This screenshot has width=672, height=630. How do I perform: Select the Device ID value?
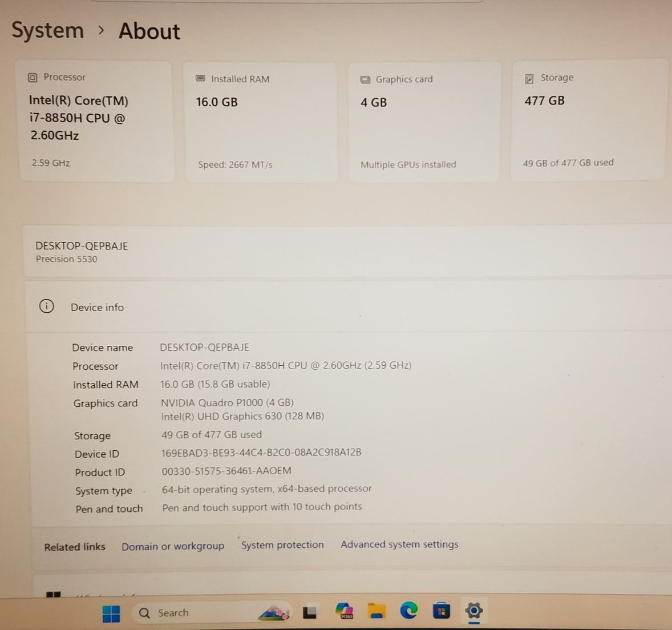click(261, 453)
